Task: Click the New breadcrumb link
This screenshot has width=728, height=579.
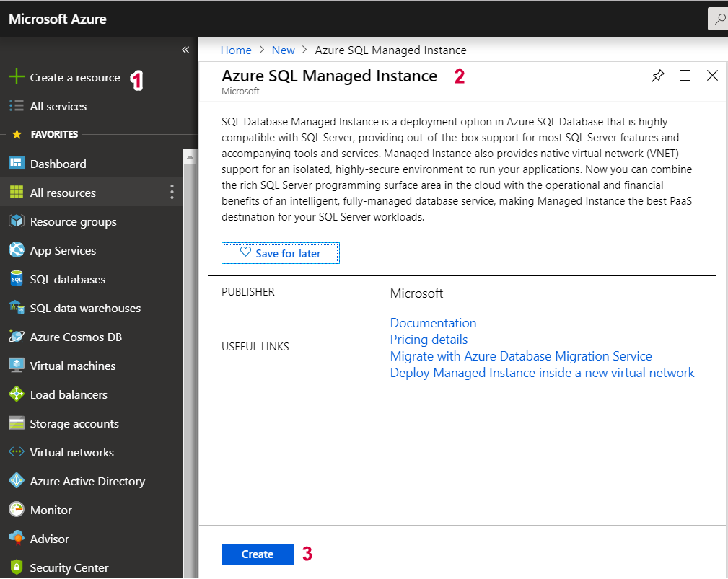Action: pos(283,50)
